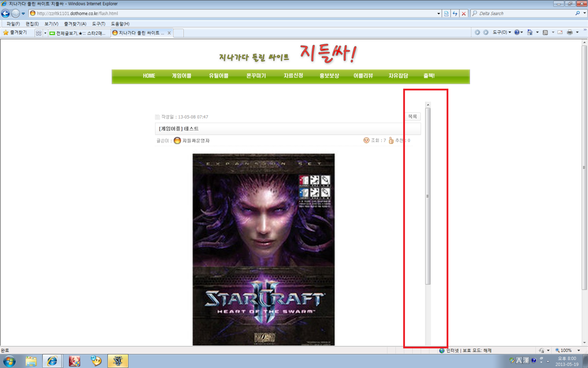Click the 인터넷 보호 모드 status zone
588x368 pixels.
pos(466,351)
